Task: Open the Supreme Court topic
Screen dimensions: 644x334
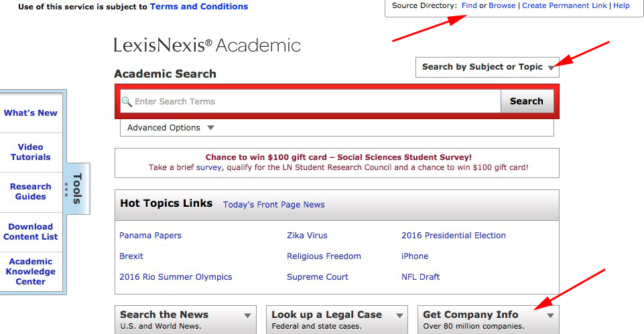Action: pos(318,277)
